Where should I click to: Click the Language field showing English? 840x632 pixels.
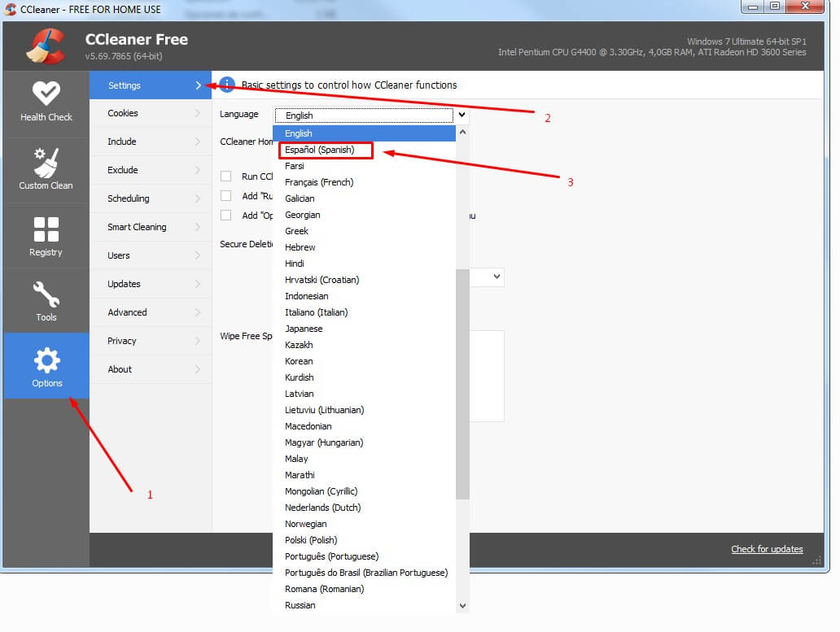click(x=365, y=115)
